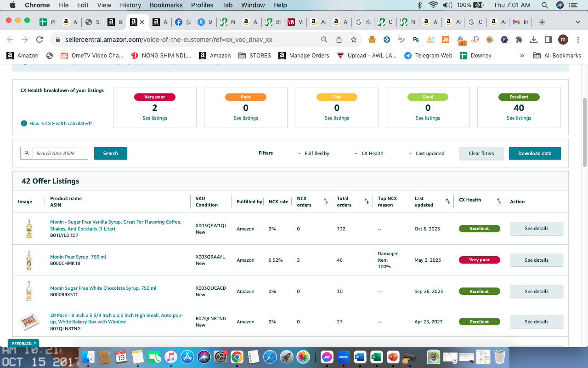Screen dimensions: 588x368
Task: Click the Download data button
Action: pos(535,153)
